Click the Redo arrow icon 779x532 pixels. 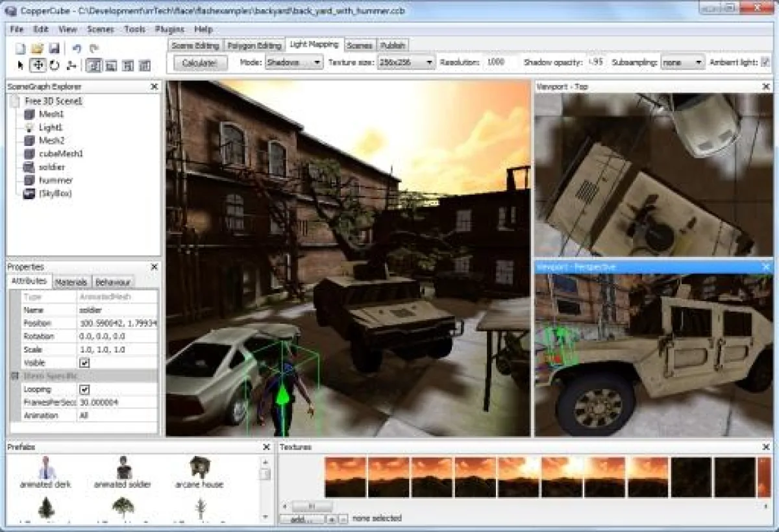(x=93, y=47)
